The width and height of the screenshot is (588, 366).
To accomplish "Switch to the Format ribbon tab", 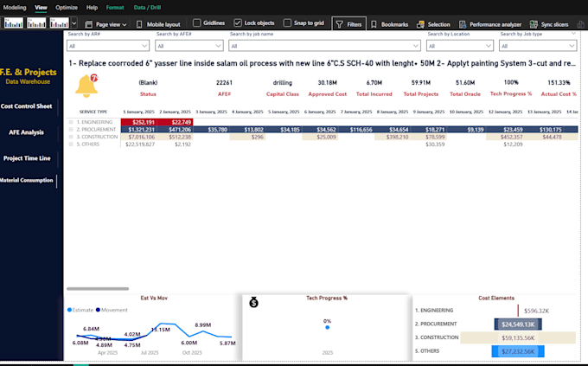I will coord(115,8).
